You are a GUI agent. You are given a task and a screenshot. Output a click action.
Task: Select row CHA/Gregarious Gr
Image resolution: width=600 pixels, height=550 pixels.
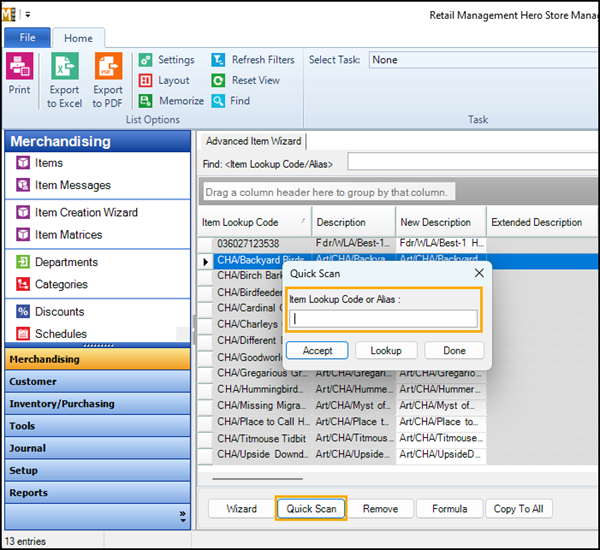point(398,373)
